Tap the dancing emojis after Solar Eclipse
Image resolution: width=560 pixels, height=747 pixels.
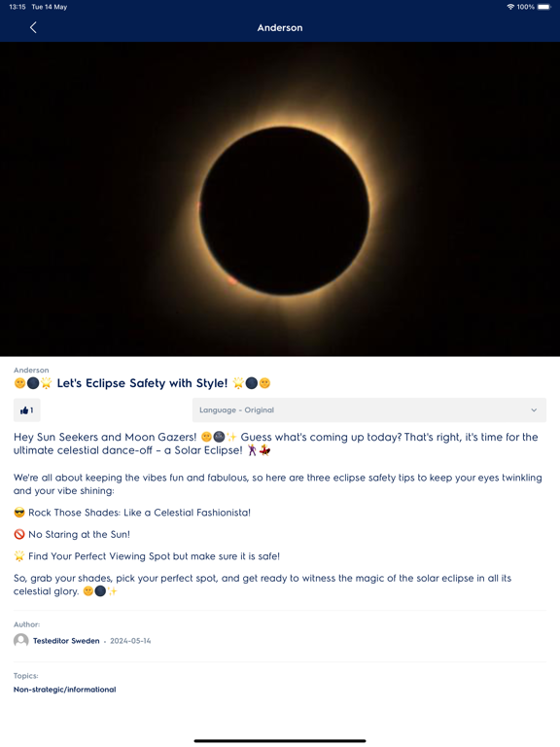259,450
